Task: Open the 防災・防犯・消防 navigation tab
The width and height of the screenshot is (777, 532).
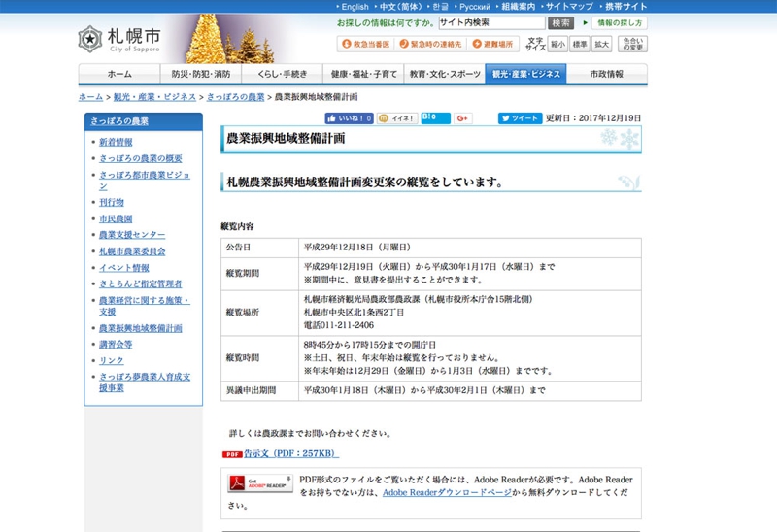Action: pyautogui.click(x=201, y=74)
